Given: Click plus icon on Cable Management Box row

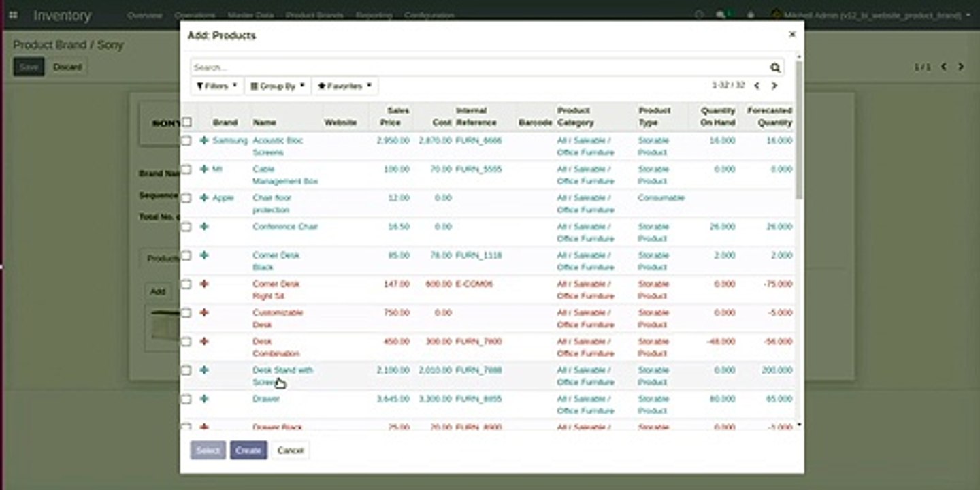Looking at the screenshot, I should coord(204,169).
